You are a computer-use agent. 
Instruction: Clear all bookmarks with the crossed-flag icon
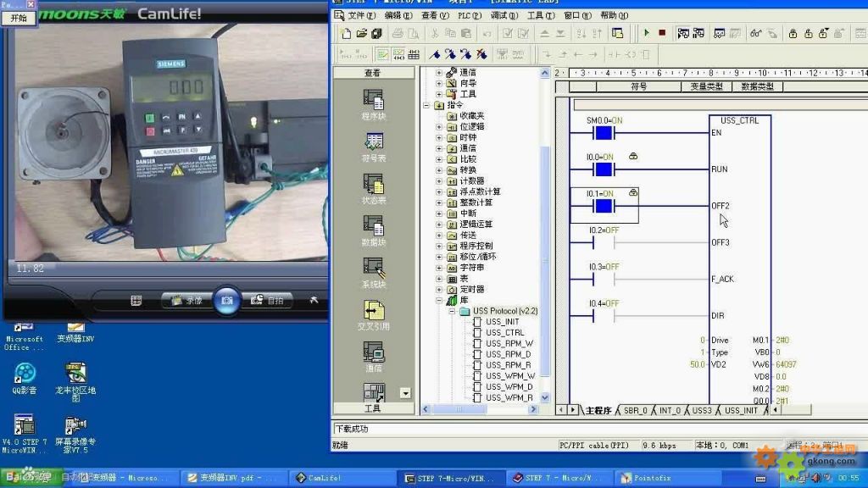click(x=481, y=54)
